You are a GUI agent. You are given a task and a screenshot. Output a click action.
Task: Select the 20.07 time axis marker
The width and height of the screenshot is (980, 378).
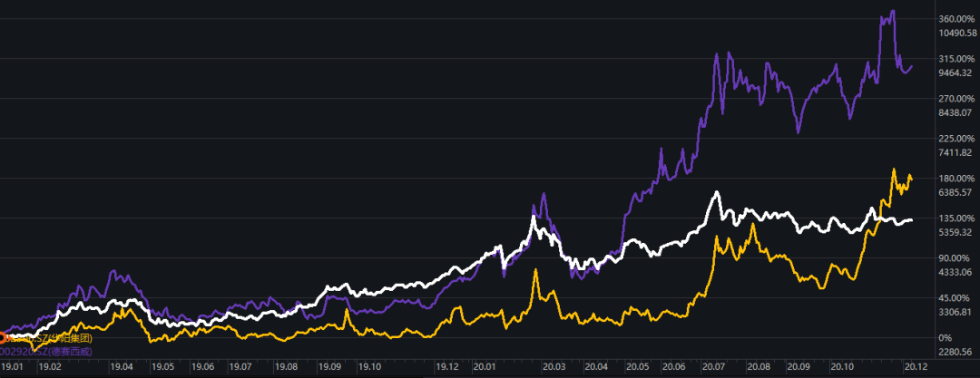tap(715, 369)
